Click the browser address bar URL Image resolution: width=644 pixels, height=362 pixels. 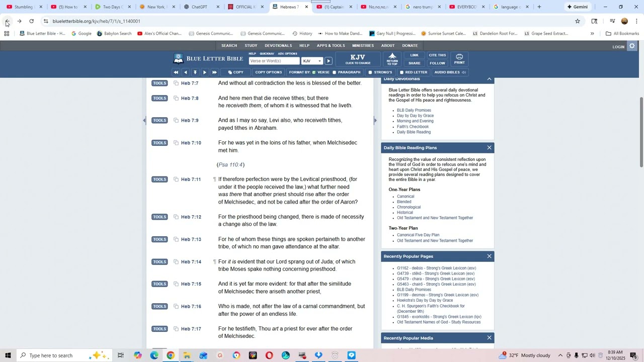pyautogui.click(x=97, y=21)
